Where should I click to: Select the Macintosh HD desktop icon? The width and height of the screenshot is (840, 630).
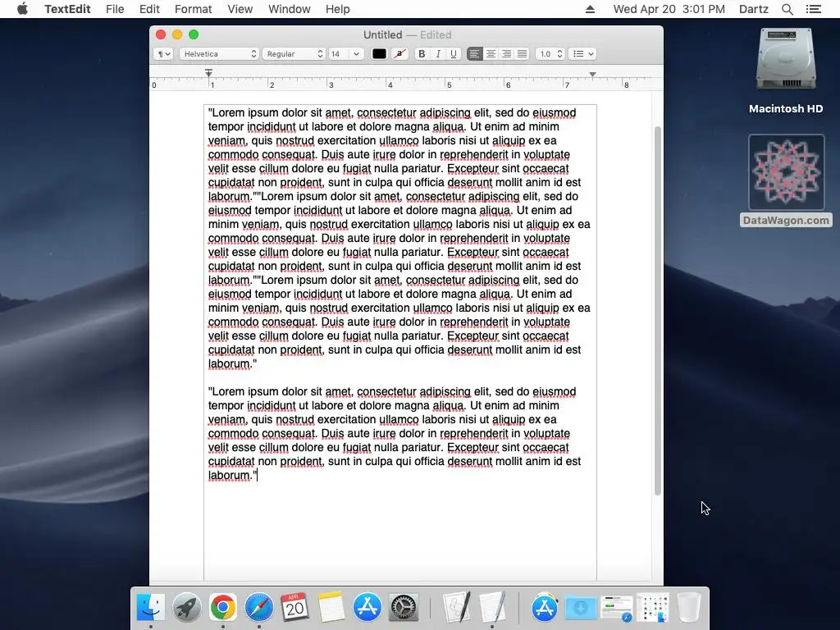coord(786,71)
